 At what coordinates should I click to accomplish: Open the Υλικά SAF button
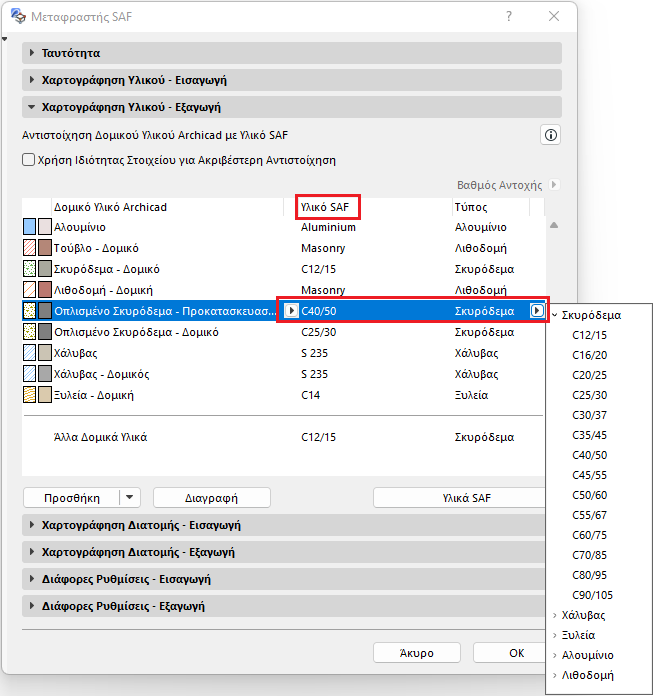tap(459, 498)
